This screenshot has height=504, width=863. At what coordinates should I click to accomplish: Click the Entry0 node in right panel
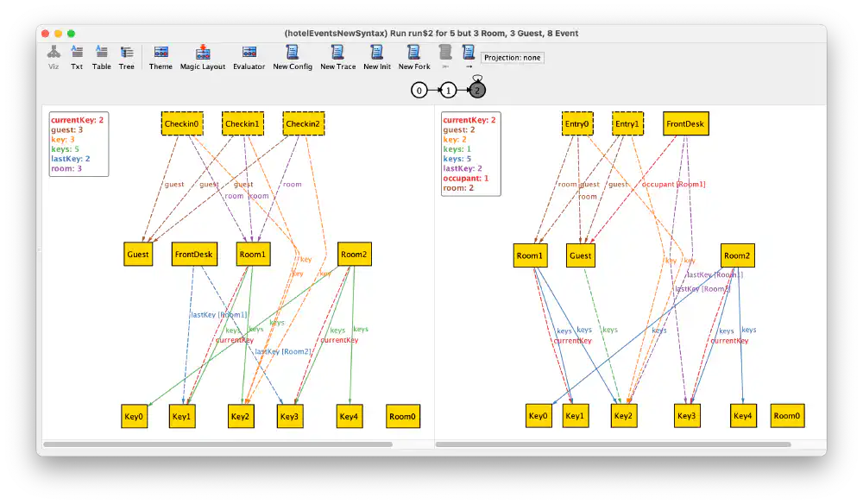577,123
